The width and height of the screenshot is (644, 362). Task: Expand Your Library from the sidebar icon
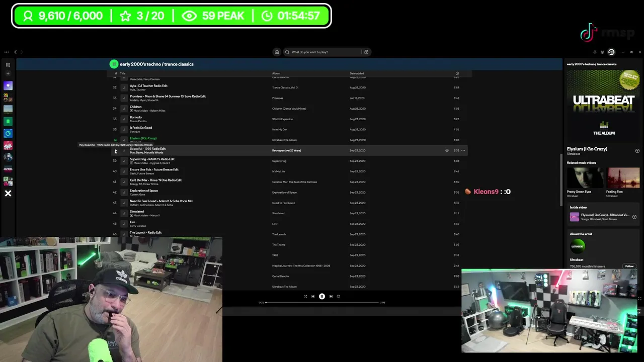(8, 64)
